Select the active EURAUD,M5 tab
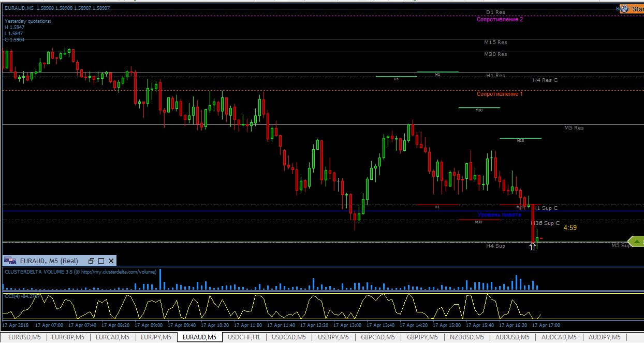Viewport: 644px width, 343px height. [199, 337]
